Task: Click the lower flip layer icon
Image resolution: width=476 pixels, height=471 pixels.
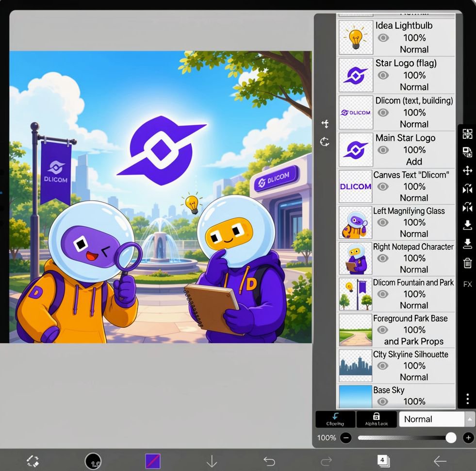Action: [x=467, y=207]
